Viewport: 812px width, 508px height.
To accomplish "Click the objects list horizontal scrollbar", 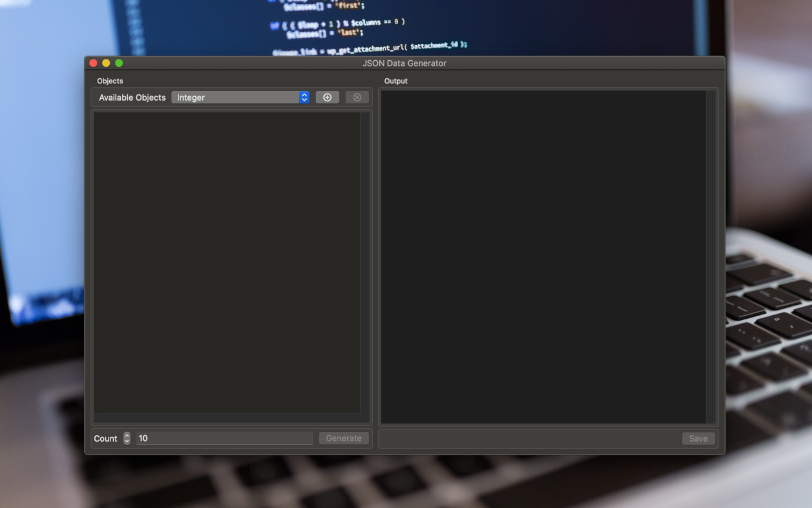I will pyautogui.click(x=227, y=418).
